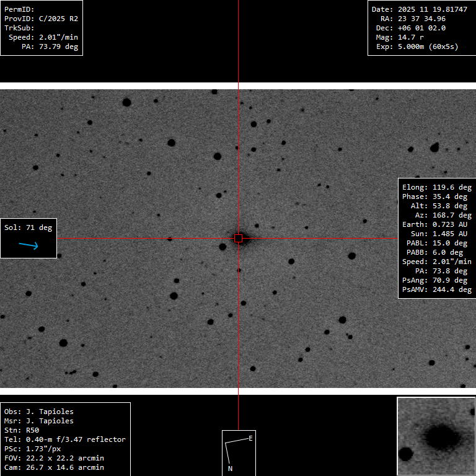476x476 pixels.
Task: Click the E label on the compass indicator
Action: tap(250, 438)
